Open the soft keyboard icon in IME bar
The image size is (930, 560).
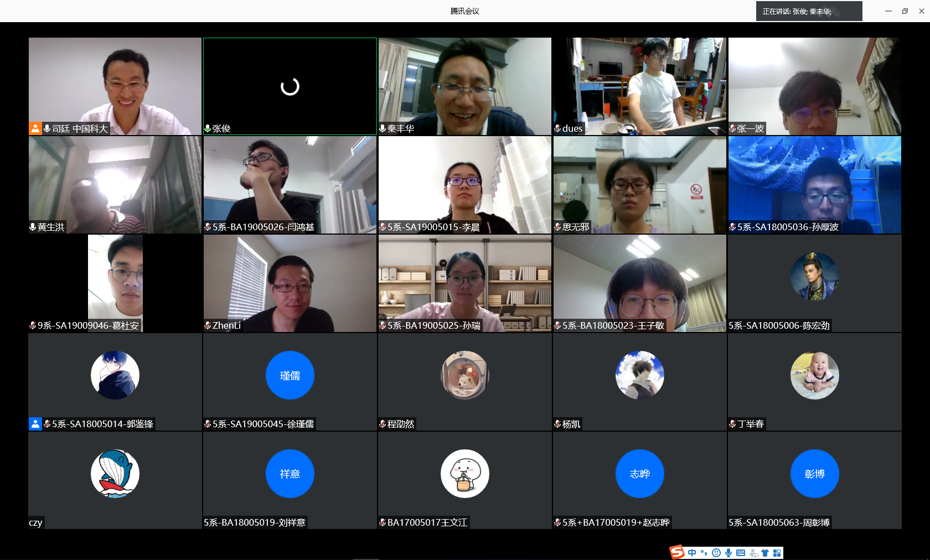741,553
